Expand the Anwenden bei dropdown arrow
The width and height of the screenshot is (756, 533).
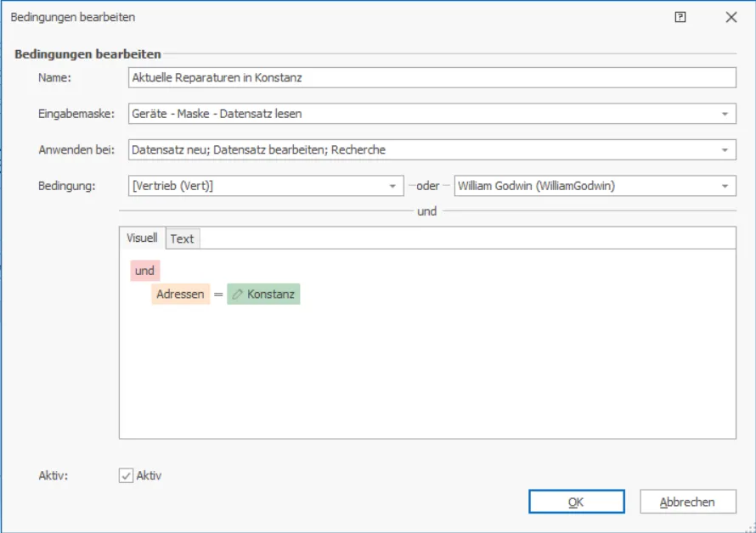pyautogui.click(x=725, y=150)
